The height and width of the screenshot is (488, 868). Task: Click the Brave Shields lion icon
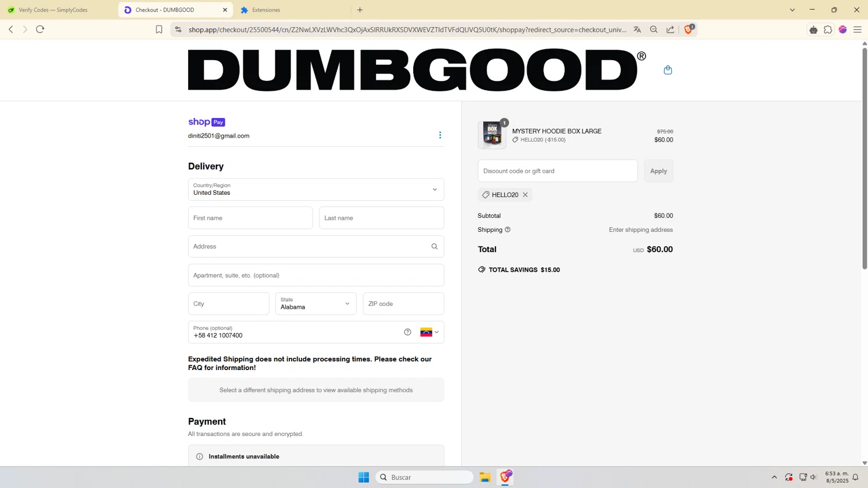pos(689,29)
